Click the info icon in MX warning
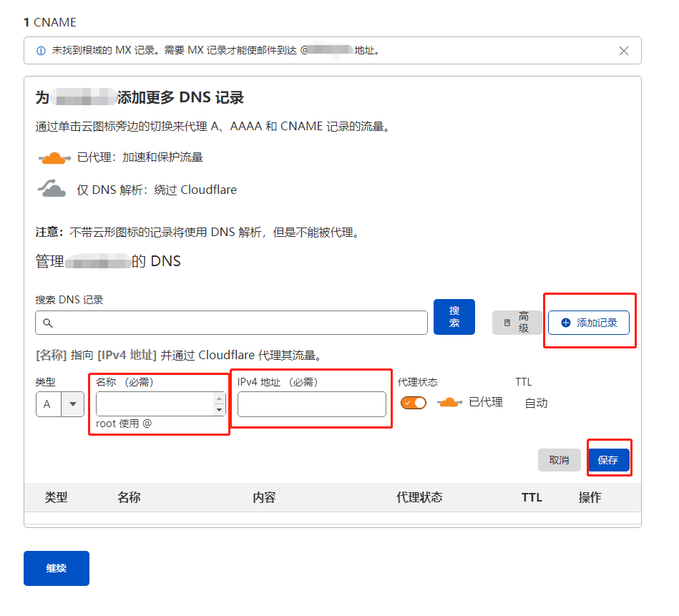Screen dimensions: 679x616 (x=41, y=51)
